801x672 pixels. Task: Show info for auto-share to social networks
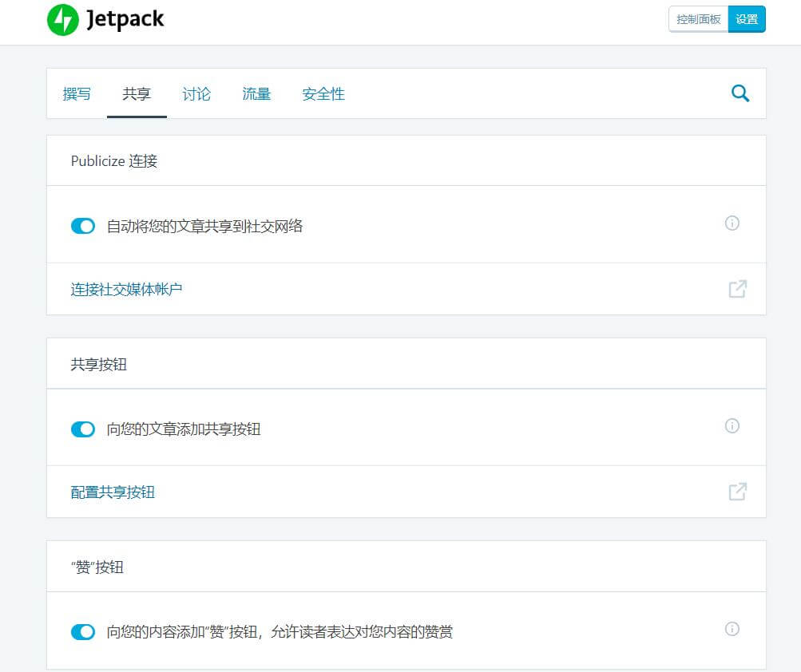coord(732,223)
